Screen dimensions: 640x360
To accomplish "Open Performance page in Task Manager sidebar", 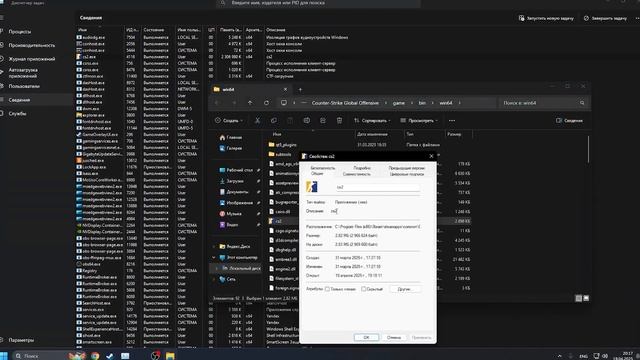I will point(32,45).
